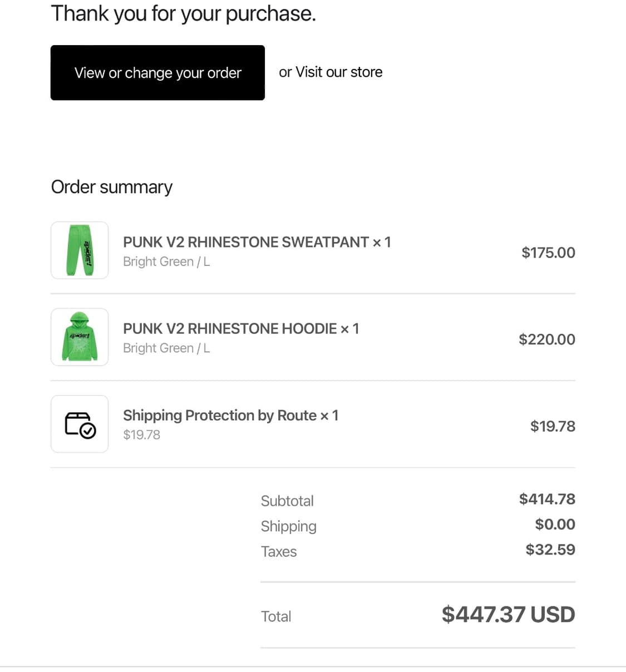This screenshot has height=672, width=626.
Task: Click the Subtotal label
Action: [287, 501]
